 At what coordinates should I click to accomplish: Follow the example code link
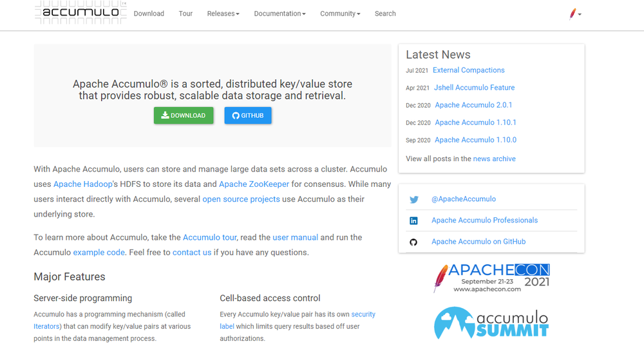[99, 253]
